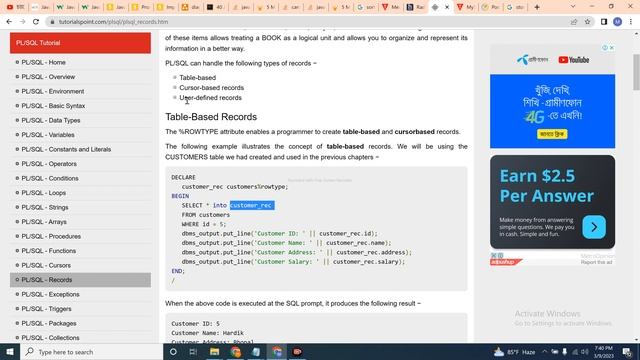
Task: Open PL/SQL - Conditions page
Action: coord(50,178)
